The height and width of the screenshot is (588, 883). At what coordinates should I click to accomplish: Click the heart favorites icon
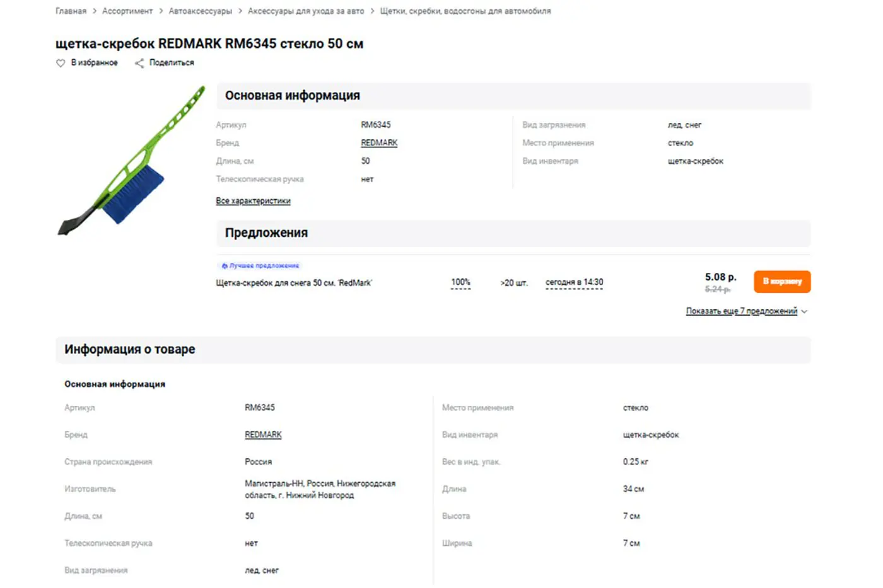(61, 63)
